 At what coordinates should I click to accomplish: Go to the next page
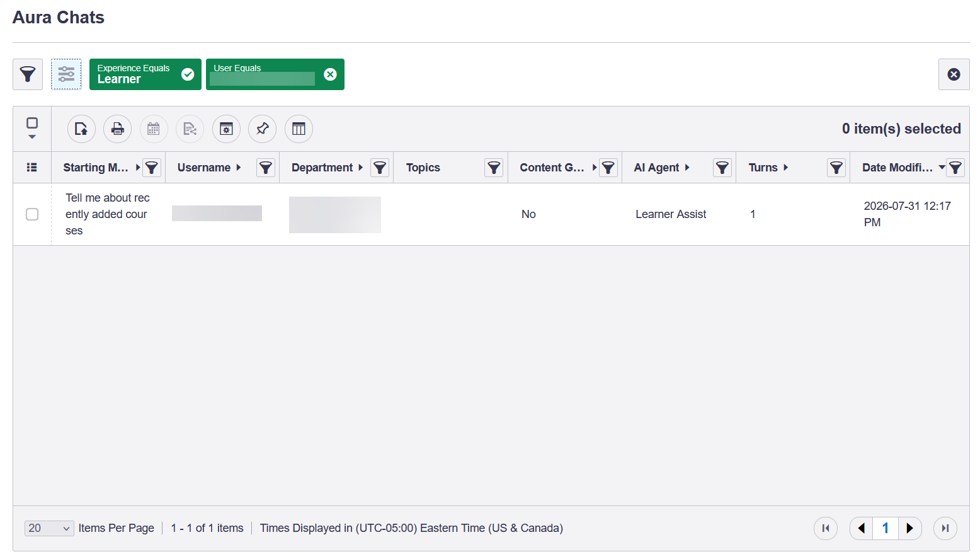click(x=909, y=528)
